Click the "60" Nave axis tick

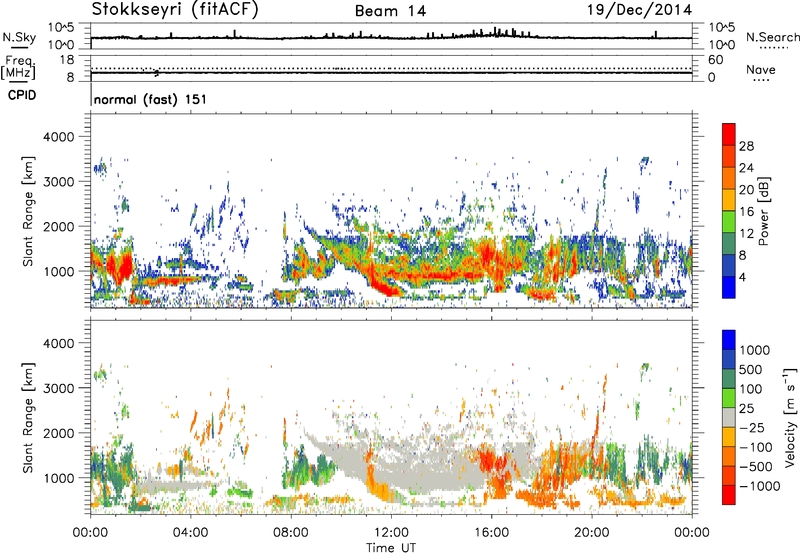[715, 60]
